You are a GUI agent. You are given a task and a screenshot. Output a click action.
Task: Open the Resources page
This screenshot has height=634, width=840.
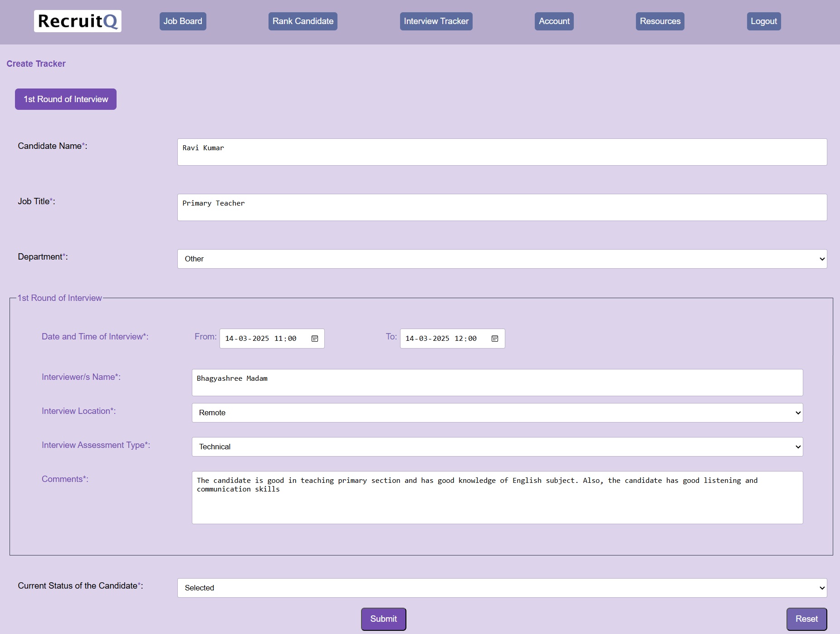tap(660, 21)
